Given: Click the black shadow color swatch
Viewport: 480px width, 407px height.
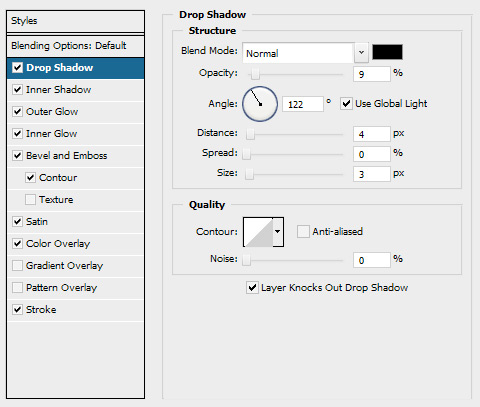Looking at the screenshot, I should [x=387, y=52].
